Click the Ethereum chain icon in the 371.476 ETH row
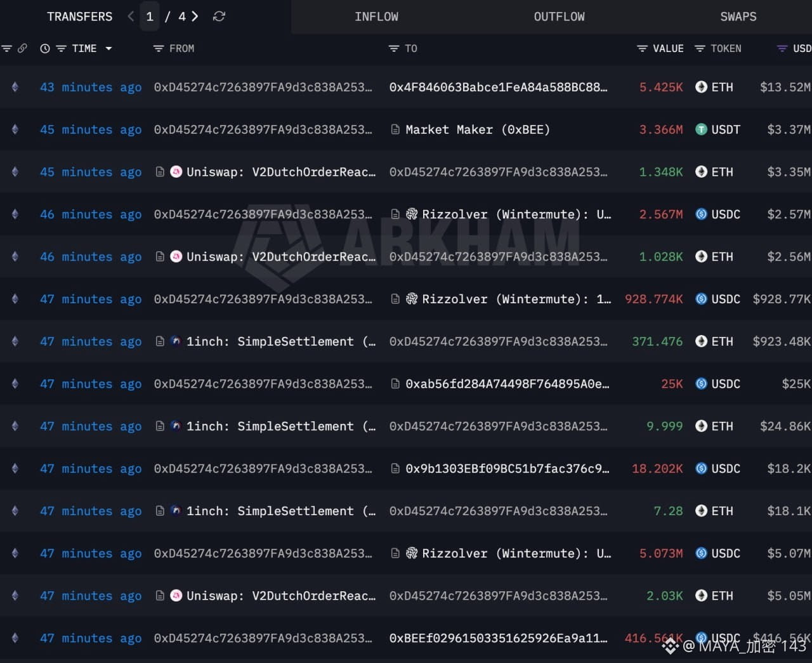 pos(15,341)
